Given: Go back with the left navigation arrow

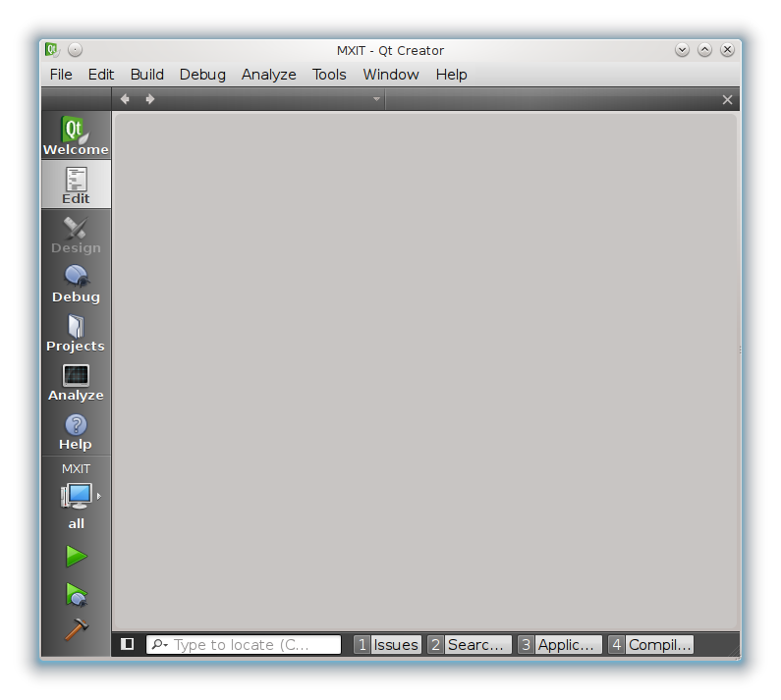Looking at the screenshot, I should point(125,99).
